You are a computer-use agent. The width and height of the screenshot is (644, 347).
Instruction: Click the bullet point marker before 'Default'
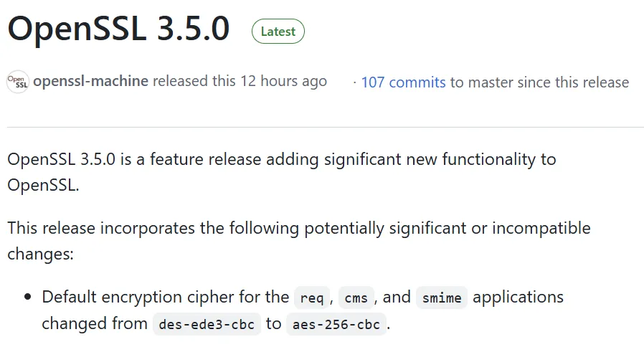click(x=29, y=298)
